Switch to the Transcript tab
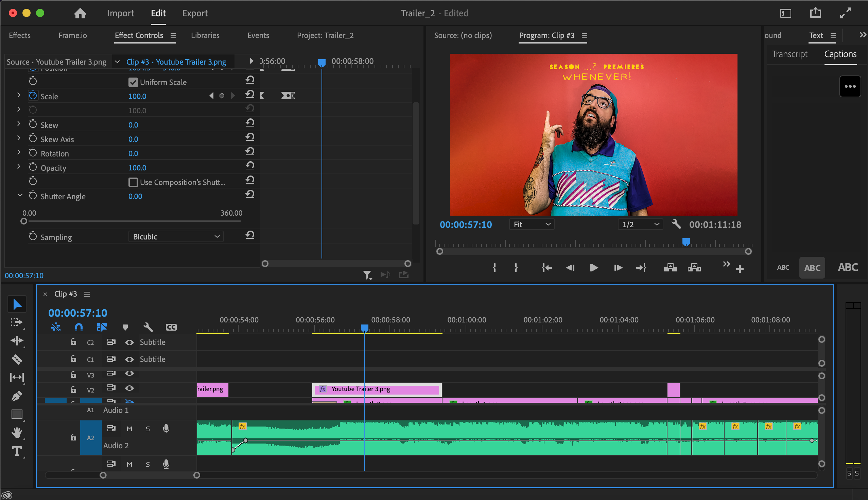Viewport: 868px width, 500px height. coord(789,54)
